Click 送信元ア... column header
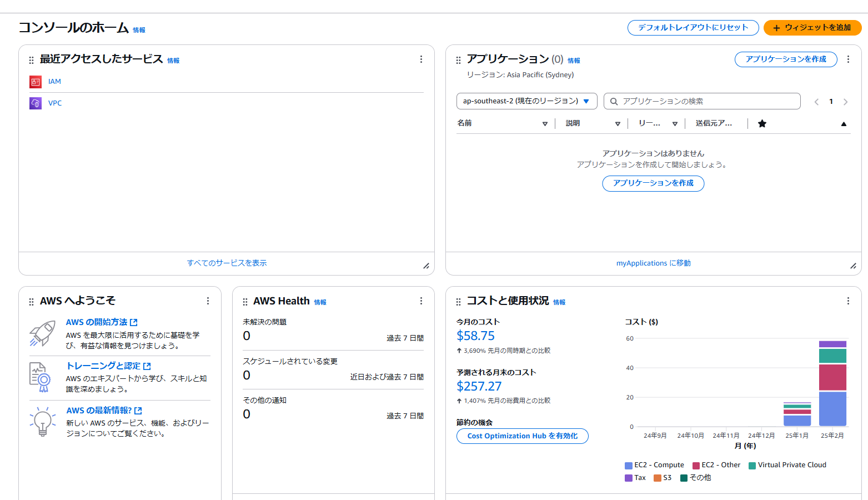 tap(714, 123)
